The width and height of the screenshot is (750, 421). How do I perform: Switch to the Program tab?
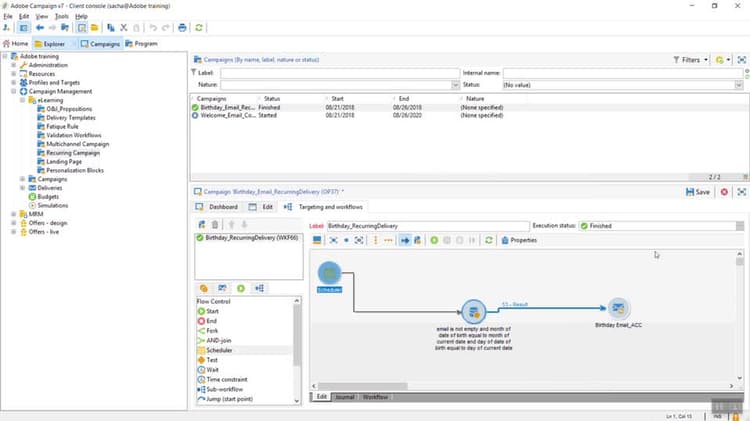click(142, 44)
